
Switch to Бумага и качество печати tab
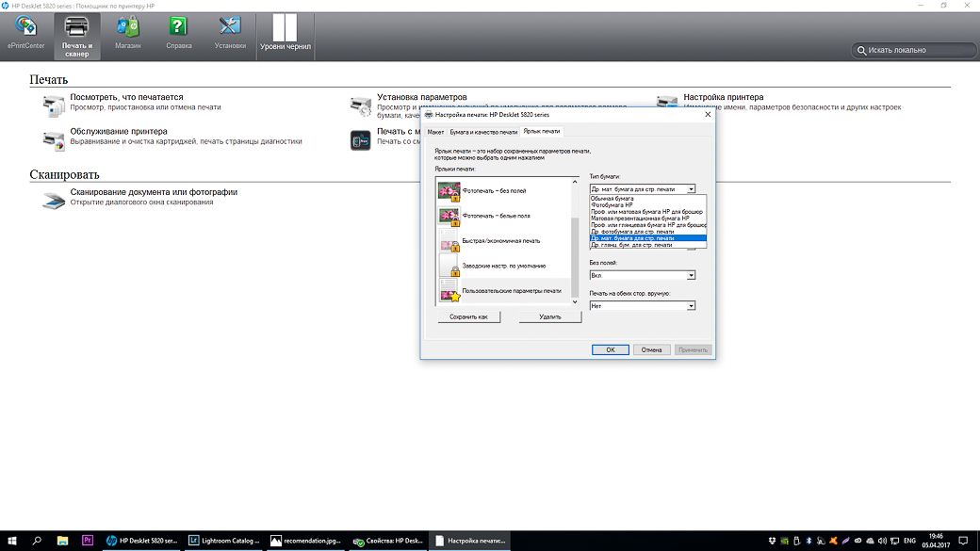[x=483, y=132]
